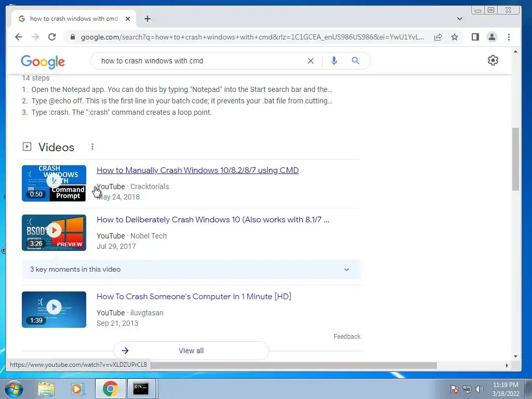
Task: Click the '14 steps' text
Action: click(36, 78)
